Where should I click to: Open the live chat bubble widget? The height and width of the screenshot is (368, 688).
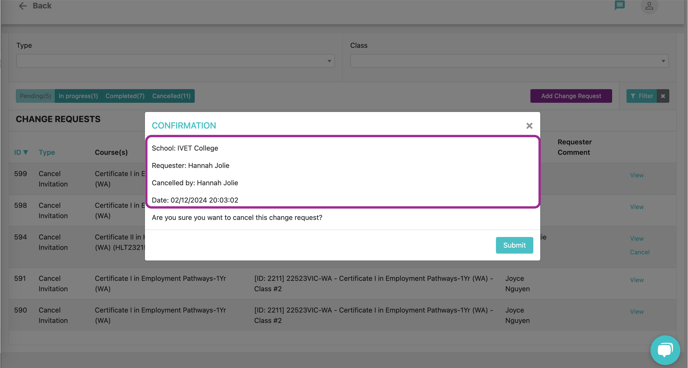[665, 350]
